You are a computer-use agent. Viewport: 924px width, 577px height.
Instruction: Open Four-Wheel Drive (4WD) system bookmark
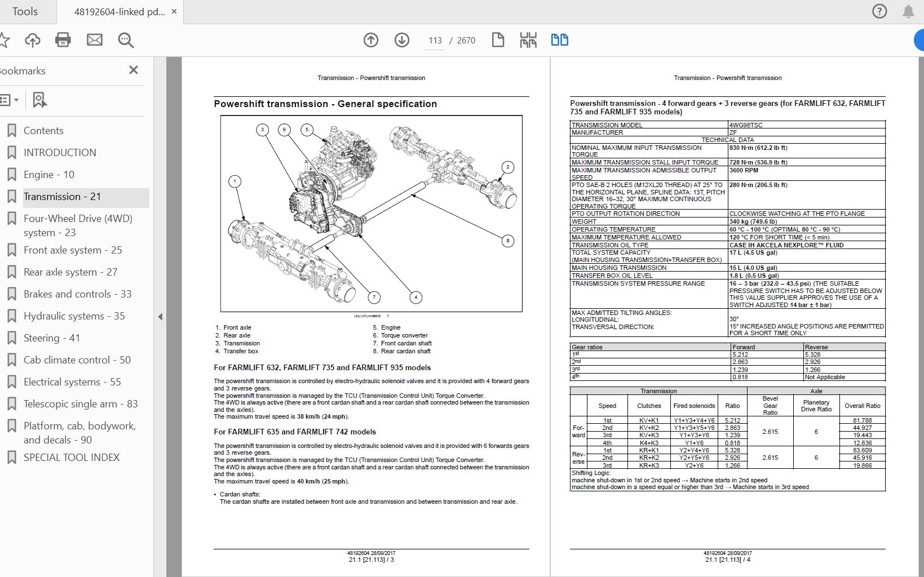(78, 225)
